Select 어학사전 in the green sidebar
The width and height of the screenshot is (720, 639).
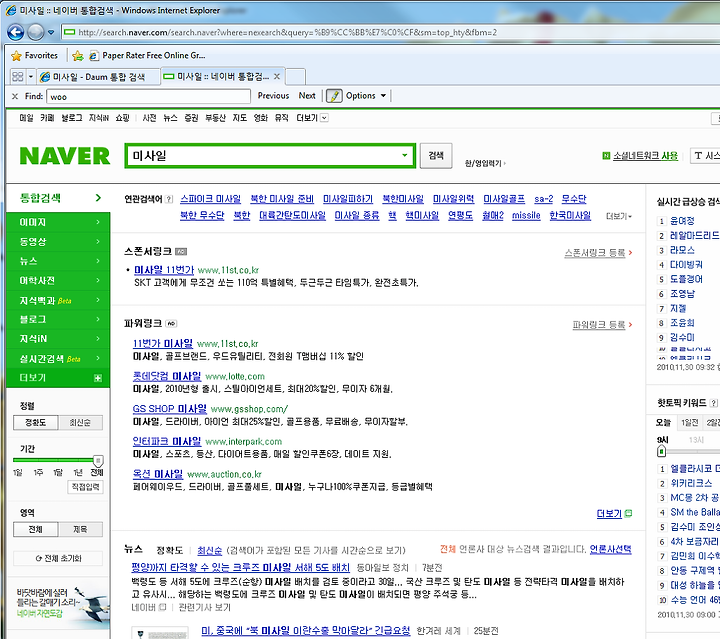[59, 280]
